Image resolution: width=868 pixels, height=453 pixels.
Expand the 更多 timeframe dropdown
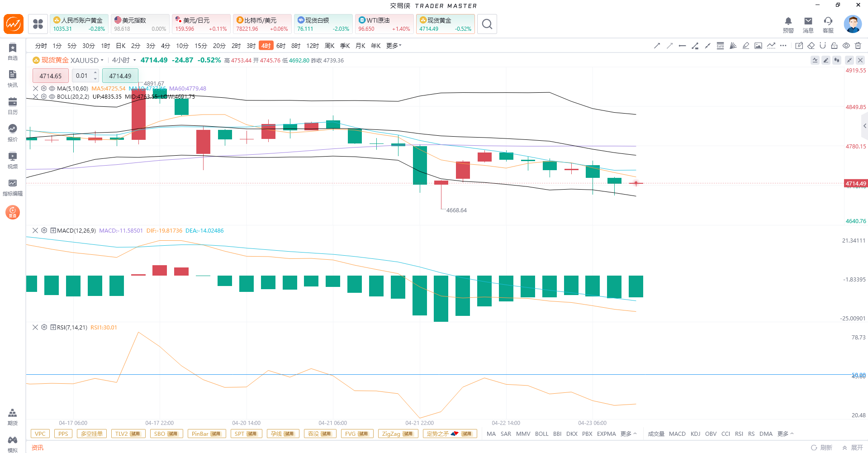pyautogui.click(x=394, y=46)
